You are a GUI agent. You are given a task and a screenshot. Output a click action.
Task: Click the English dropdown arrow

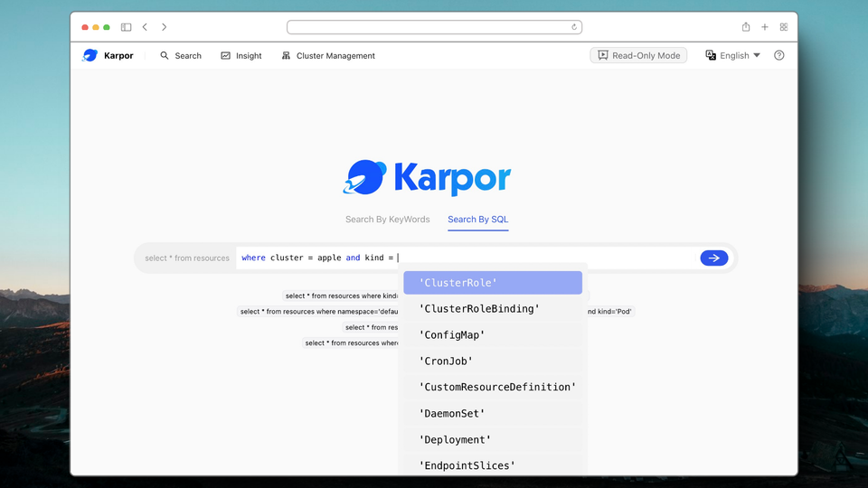pyautogui.click(x=757, y=55)
